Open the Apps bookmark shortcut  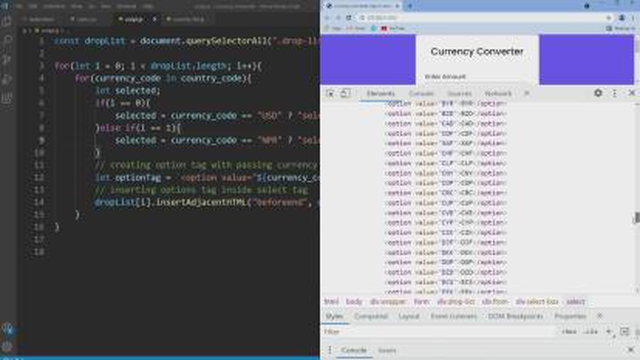pos(333,28)
